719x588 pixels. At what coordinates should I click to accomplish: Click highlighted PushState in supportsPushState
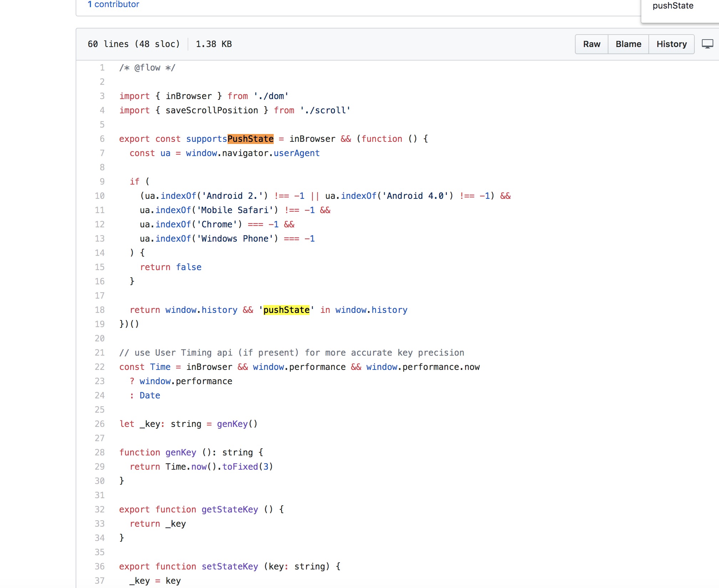pyautogui.click(x=250, y=139)
